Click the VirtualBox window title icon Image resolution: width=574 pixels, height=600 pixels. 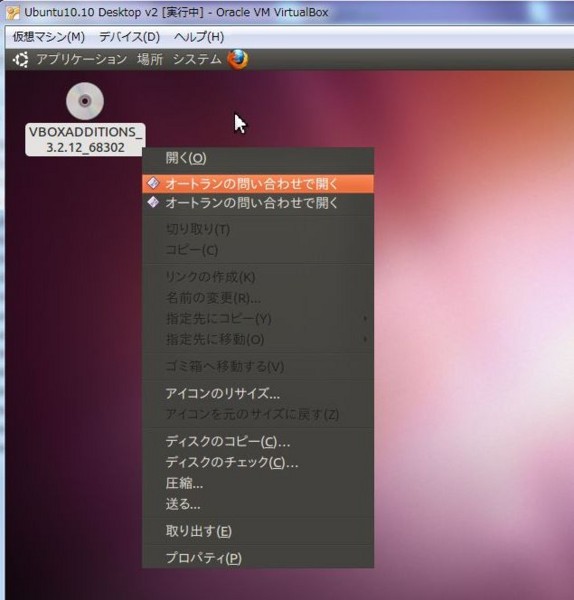[x=13, y=13]
